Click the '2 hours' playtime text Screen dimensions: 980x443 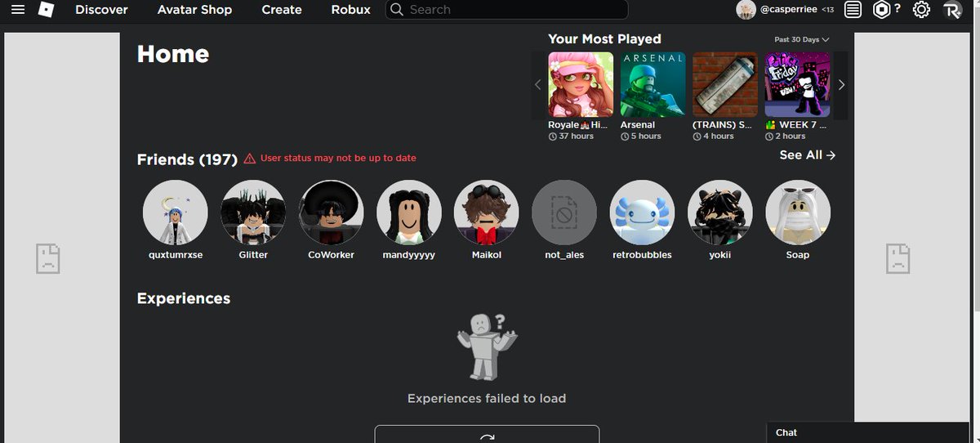pos(790,136)
